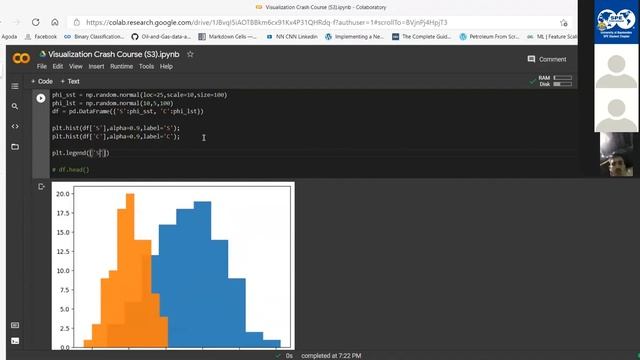Open the Oil-and-Gas-data GitHub bookmark

tap(161, 37)
